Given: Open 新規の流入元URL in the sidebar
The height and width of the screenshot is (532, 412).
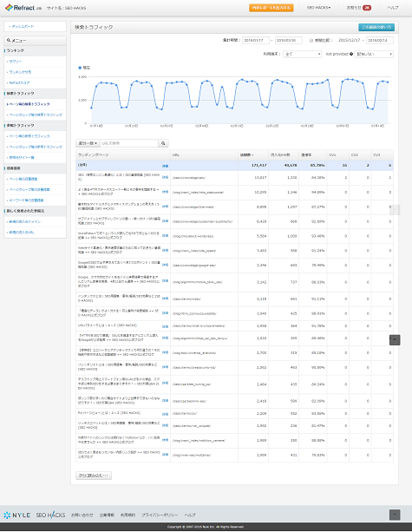Looking at the screenshot, I should coord(22,233).
